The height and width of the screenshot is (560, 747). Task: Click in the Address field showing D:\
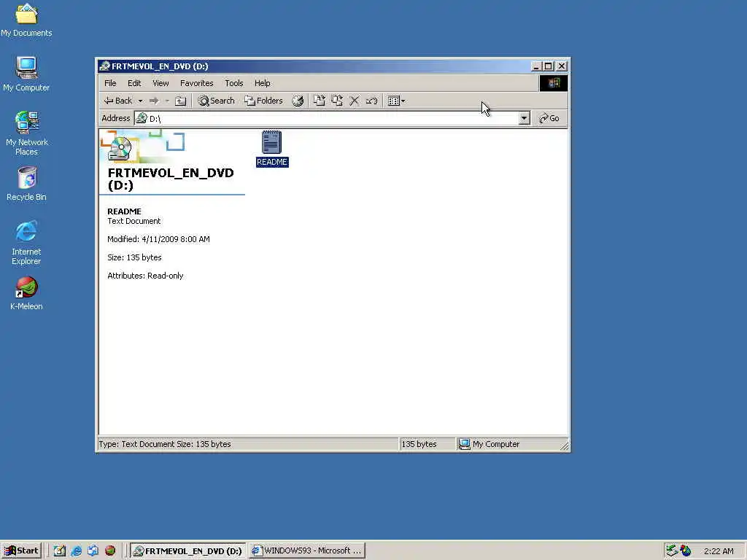pos(332,118)
